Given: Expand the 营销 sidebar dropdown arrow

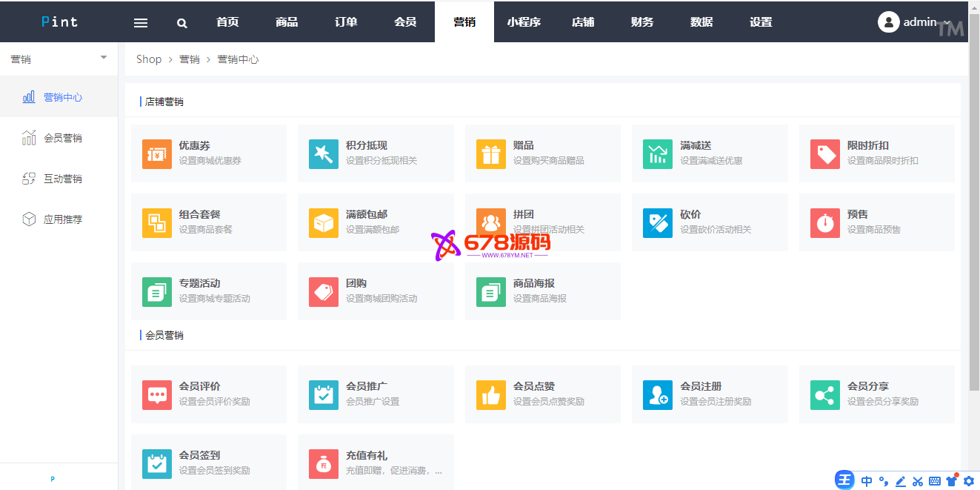Looking at the screenshot, I should point(104,58).
